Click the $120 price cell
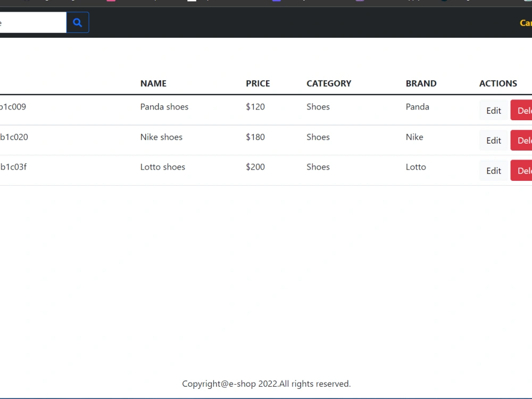The height and width of the screenshot is (399, 532). pos(255,107)
